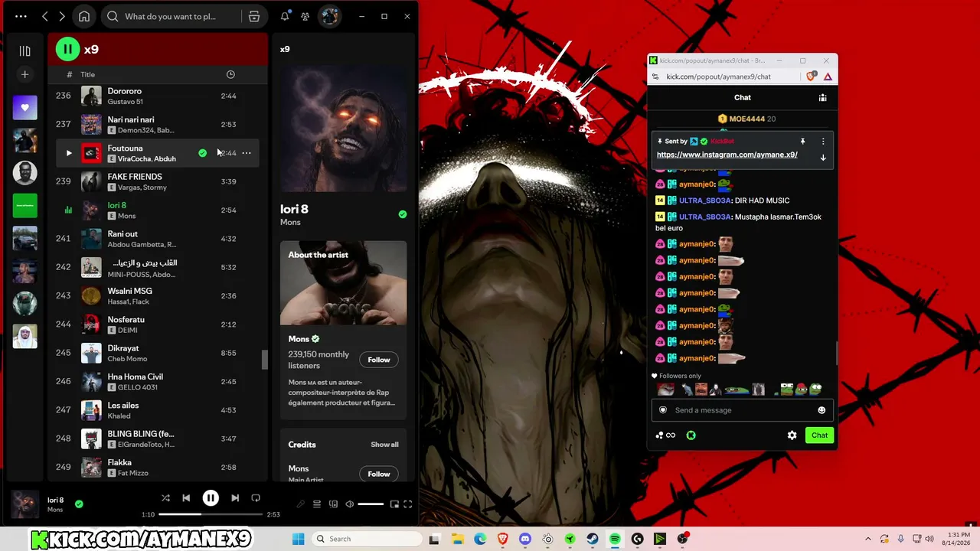Open the chat users list icon

(x=822, y=98)
